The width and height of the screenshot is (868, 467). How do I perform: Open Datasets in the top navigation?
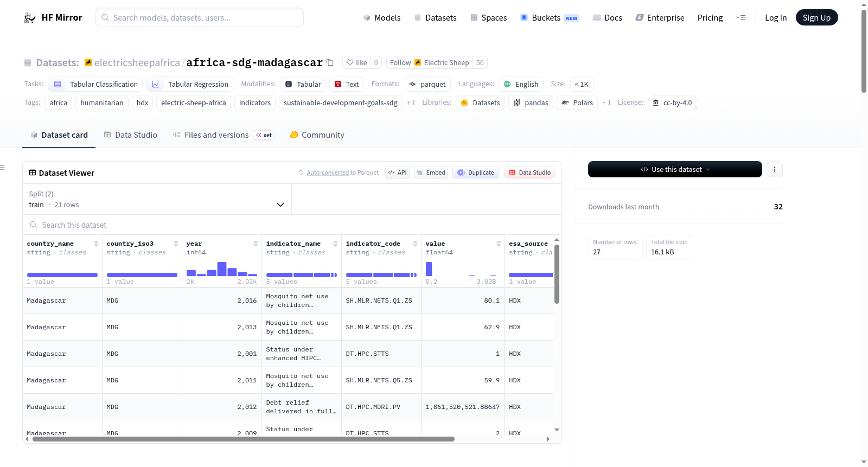point(435,18)
